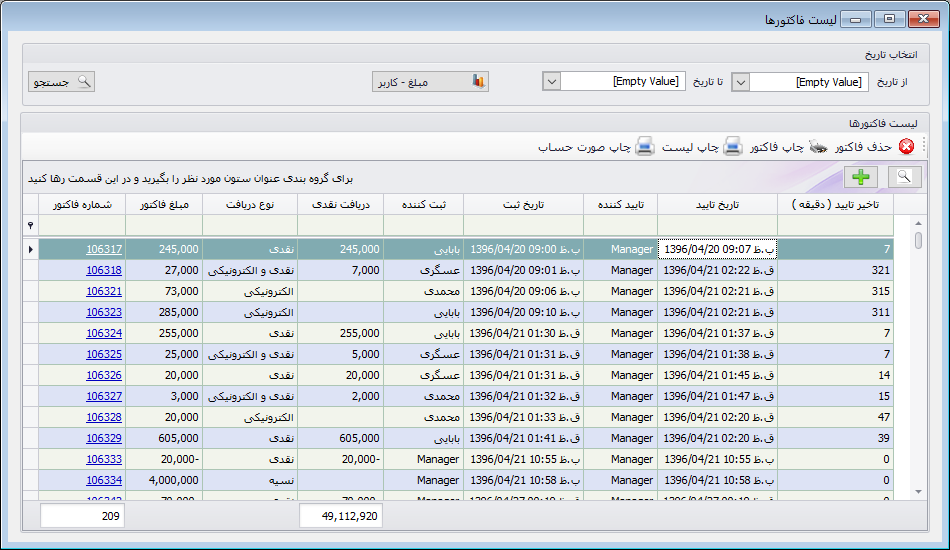Open invoice link 106317

[x=104, y=250]
